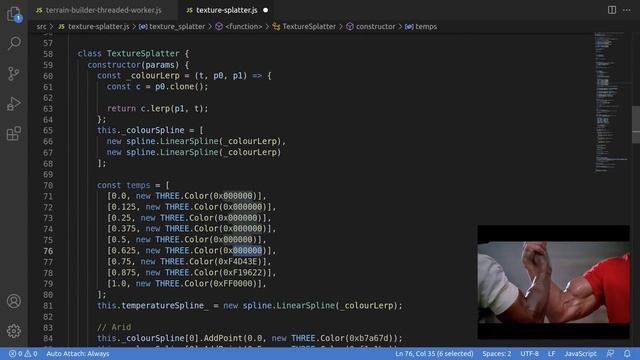Show errors and warnings in status bar

pyautogui.click(x=23, y=354)
